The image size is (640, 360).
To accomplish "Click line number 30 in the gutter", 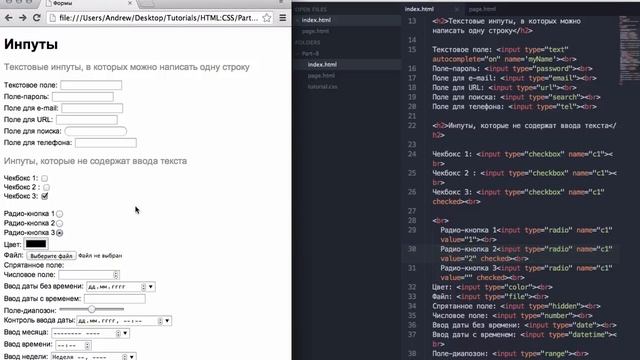I will (x=412, y=249).
